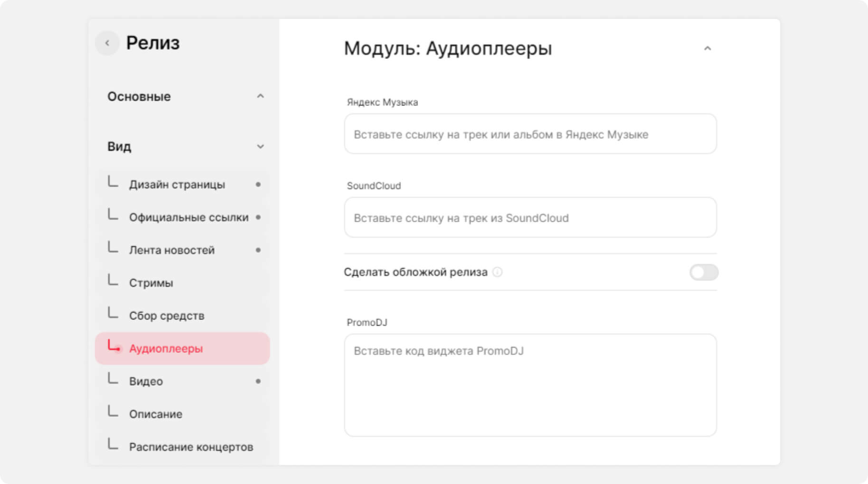Click the info icon beside Сделать обложкой релиза

497,272
